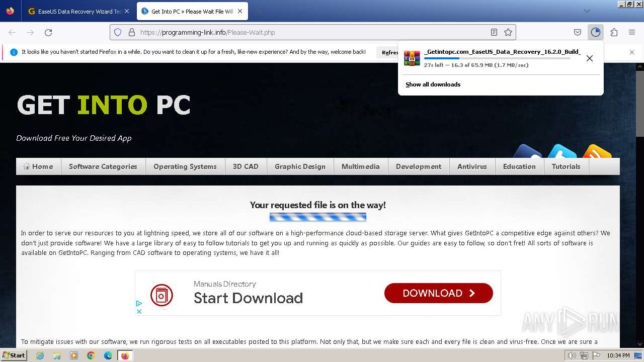Click the Firefox View icon

pos(10,11)
